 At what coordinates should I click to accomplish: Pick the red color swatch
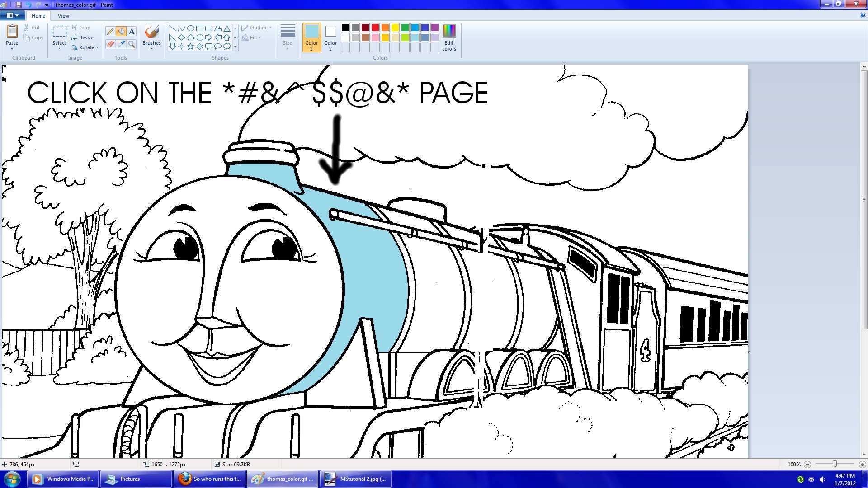375,28
